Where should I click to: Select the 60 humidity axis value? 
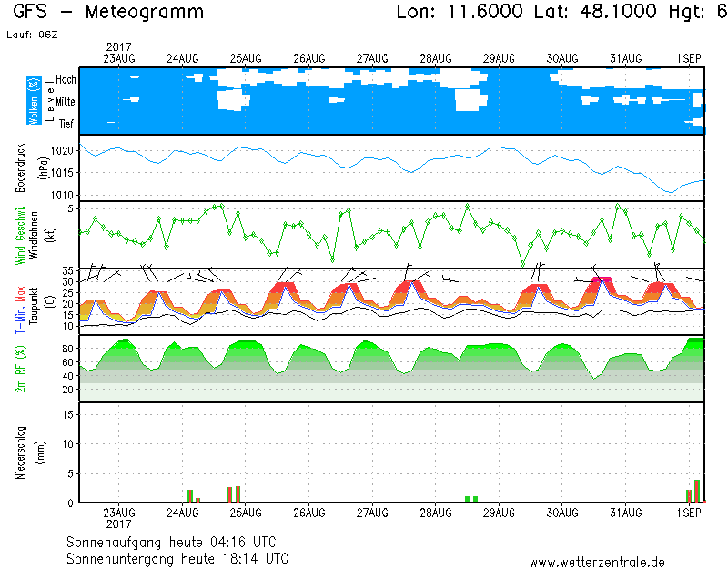(x=68, y=362)
